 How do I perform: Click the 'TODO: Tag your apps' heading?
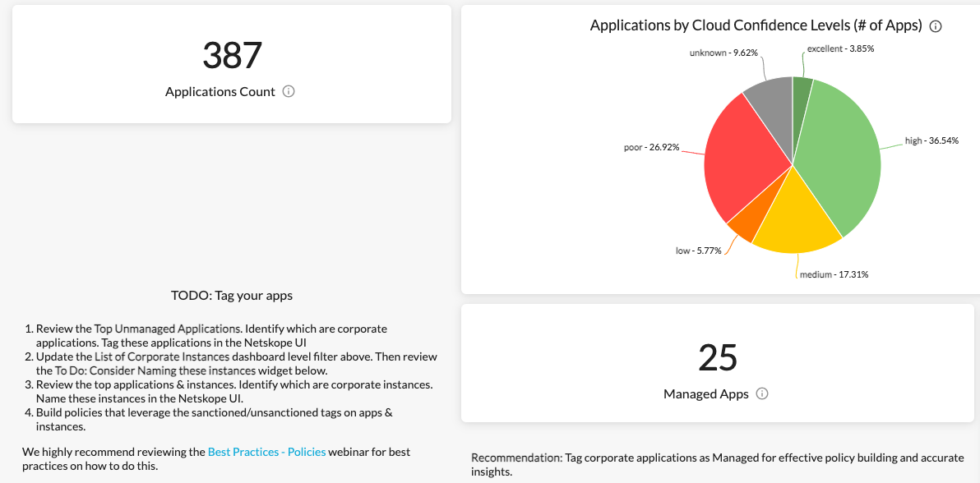click(232, 296)
